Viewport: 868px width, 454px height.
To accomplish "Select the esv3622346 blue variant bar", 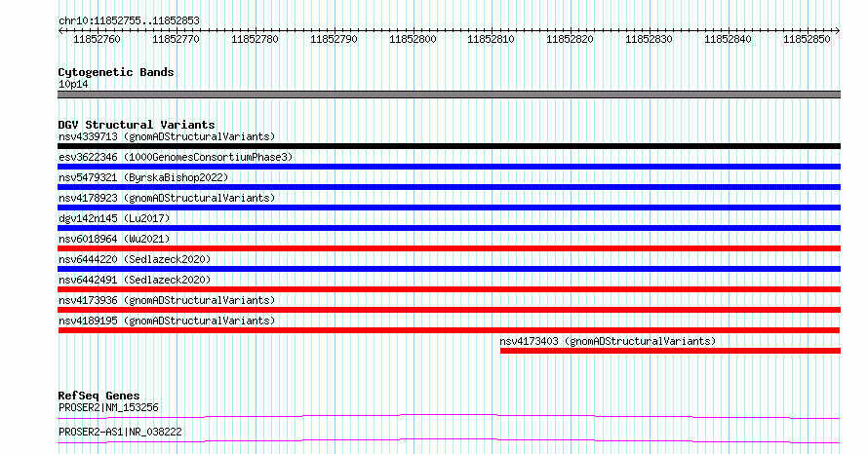I will (449, 167).
